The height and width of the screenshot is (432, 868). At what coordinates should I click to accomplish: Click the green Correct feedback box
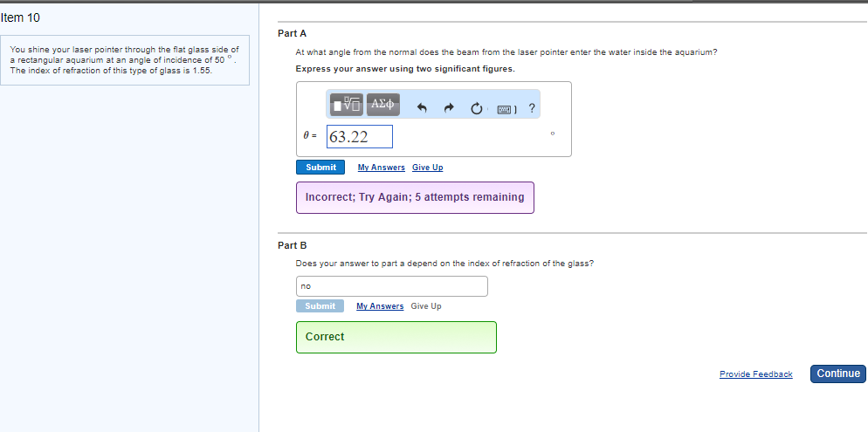(x=396, y=337)
